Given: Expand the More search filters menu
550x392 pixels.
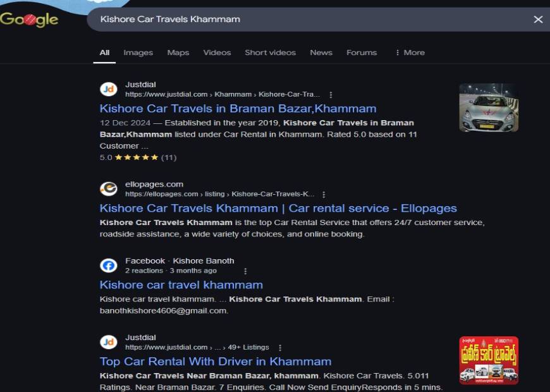Looking at the screenshot, I should click(x=410, y=52).
